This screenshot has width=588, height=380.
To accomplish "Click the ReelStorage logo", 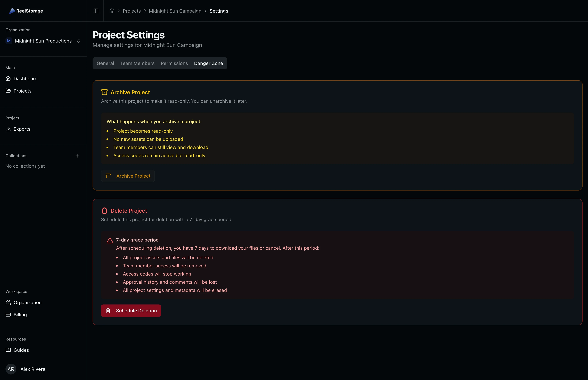I will coord(26,11).
